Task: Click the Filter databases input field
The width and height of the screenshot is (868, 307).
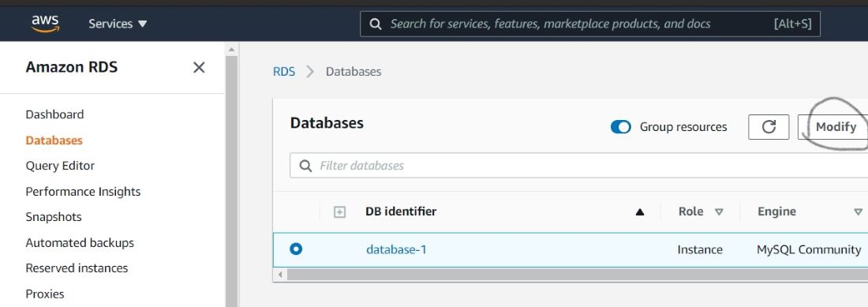Action: point(578,166)
